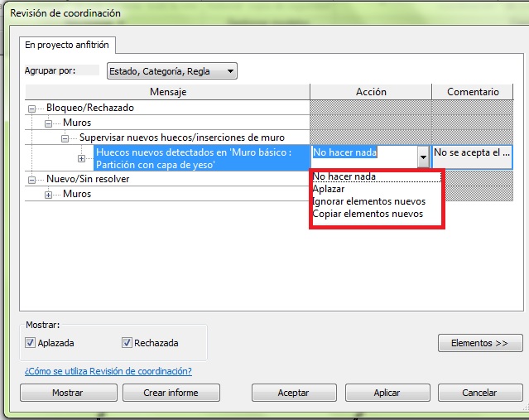Viewport: 529px width, 420px height.
Task: Click the Aplicar button
Action: (x=387, y=393)
